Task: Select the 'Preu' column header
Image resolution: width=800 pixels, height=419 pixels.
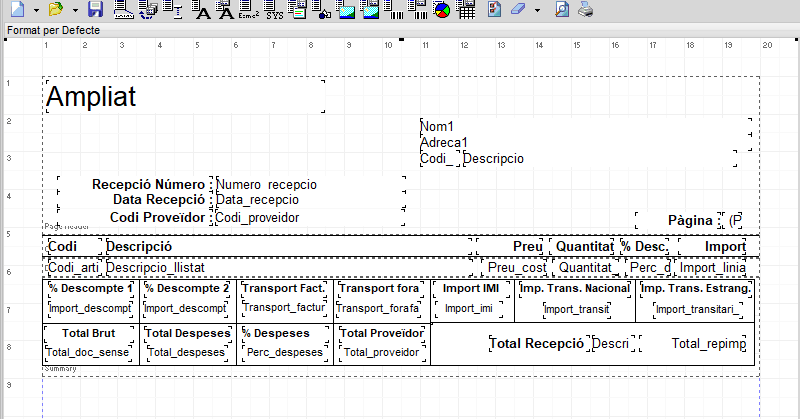Action: (x=510, y=247)
